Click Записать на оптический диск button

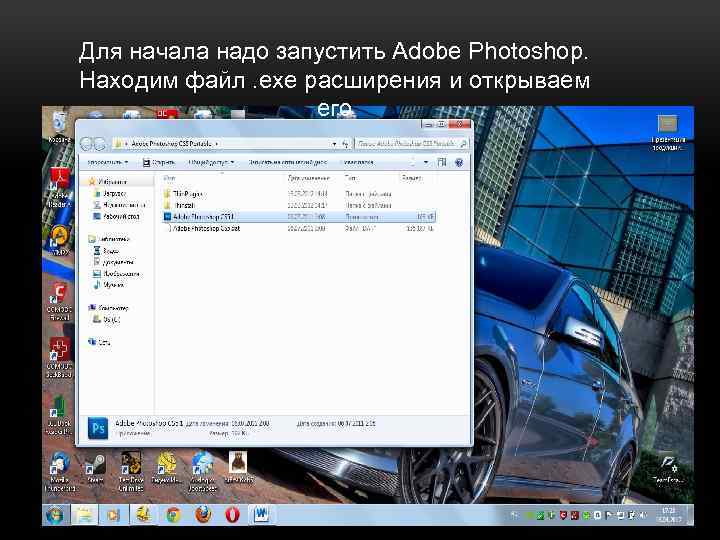pyautogui.click(x=287, y=162)
